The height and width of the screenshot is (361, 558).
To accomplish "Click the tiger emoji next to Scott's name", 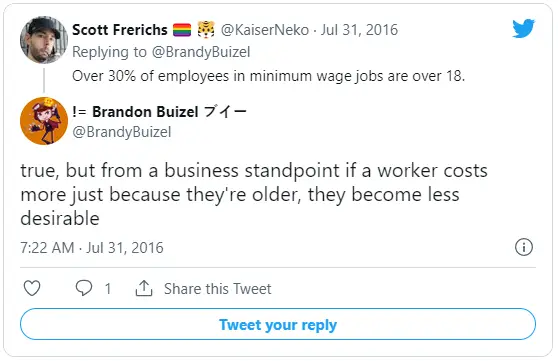I will 206,30.
